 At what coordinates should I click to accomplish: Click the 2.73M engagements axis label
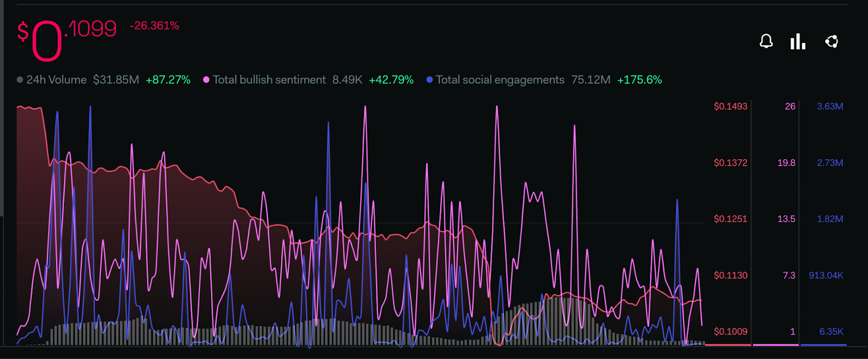point(830,163)
